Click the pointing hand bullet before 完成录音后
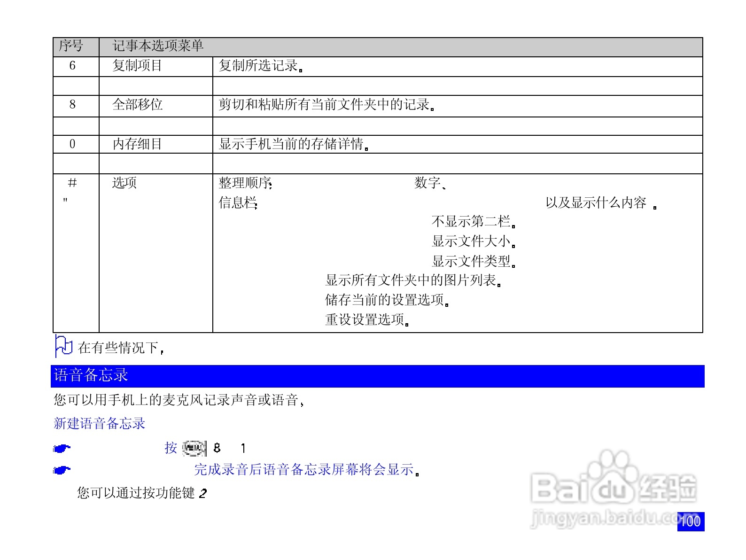Viewport: 746px width, 560px height. click(x=62, y=470)
